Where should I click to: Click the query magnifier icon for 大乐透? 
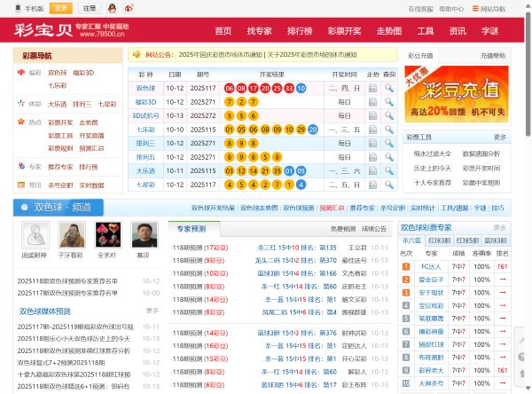[388, 170]
